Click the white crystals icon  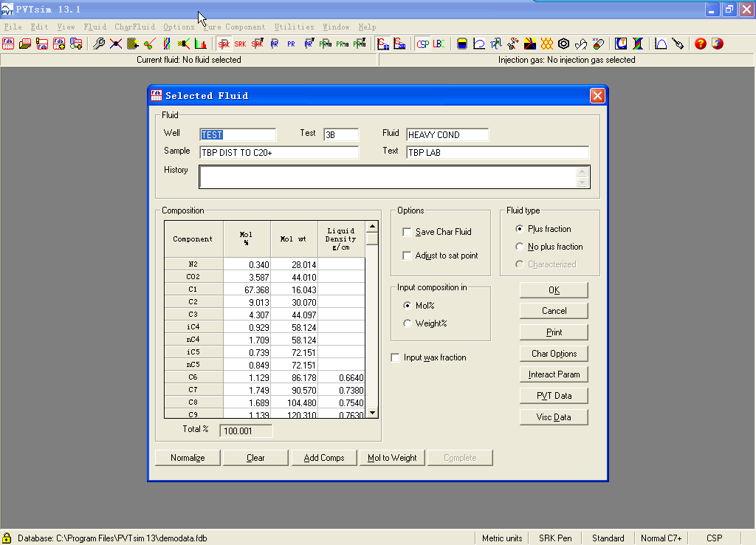[x=581, y=44]
